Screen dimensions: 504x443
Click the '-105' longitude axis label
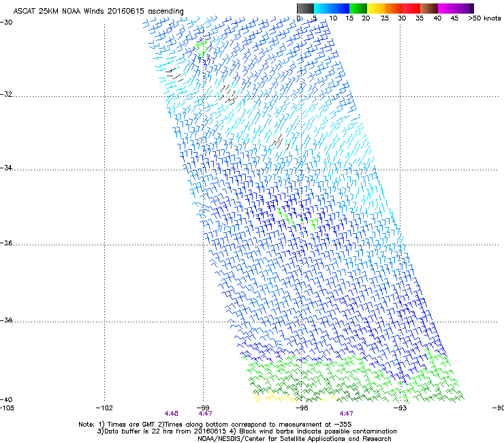point(7,408)
